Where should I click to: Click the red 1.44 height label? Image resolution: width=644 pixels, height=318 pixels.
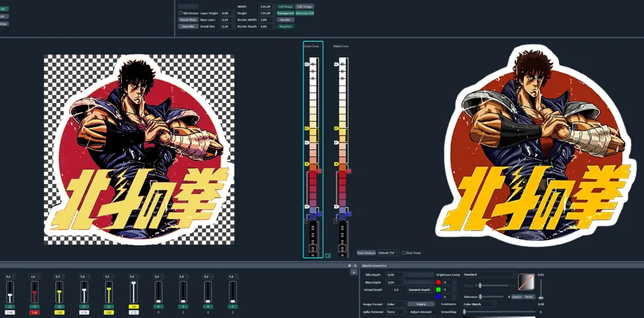pos(35,312)
